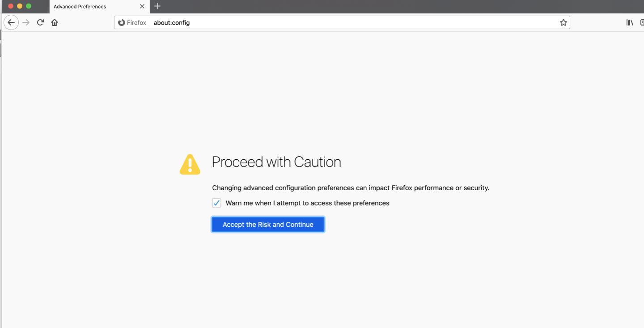
Task: Click the yellow warning triangle
Action: tap(190, 164)
